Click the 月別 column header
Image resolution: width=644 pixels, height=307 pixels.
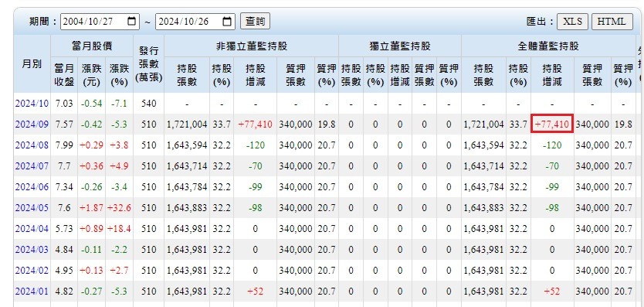pos(32,63)
